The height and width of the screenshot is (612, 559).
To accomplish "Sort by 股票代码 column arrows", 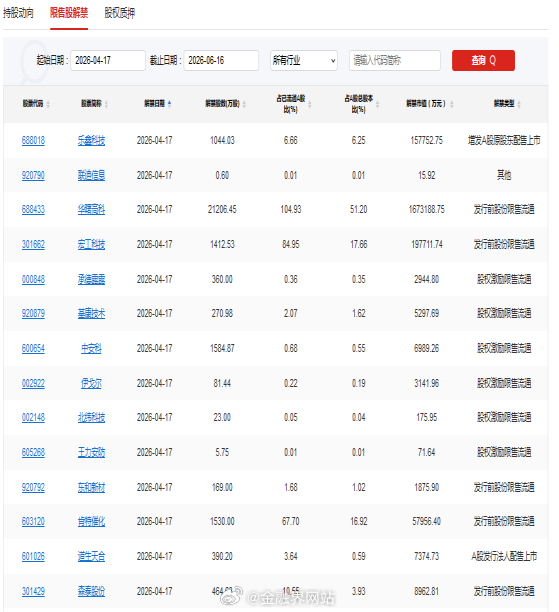I will pyautogui.click(x=48, y=104).
